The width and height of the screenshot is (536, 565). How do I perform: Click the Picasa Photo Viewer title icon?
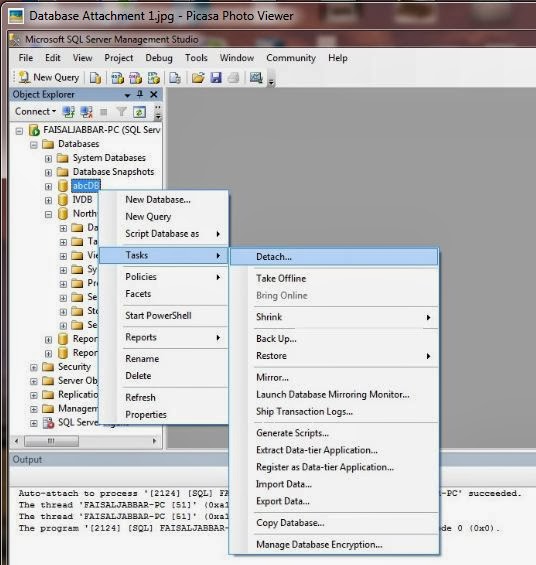(x=16, y=16)
